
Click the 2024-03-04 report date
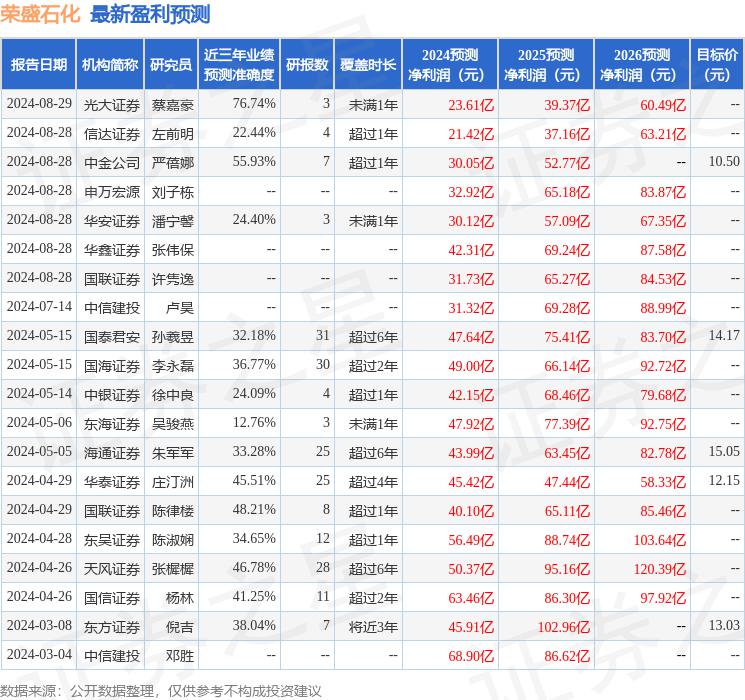tap(39, 654)
